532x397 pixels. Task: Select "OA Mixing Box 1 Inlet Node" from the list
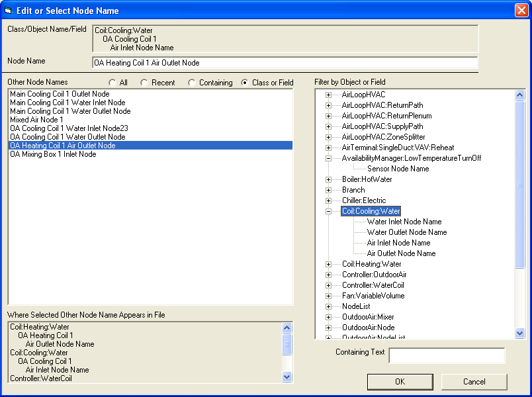tap(56, 154)
